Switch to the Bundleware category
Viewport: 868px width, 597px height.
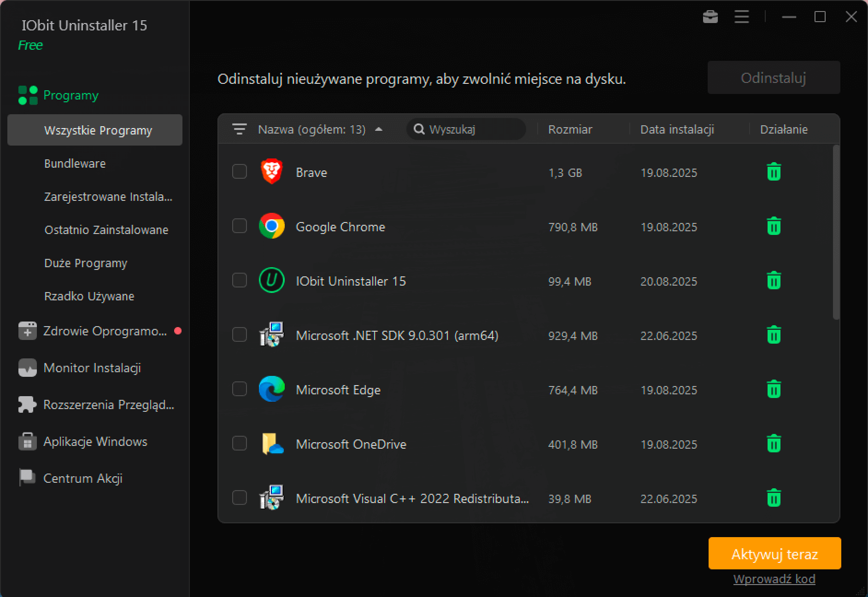tap(75, 164)
